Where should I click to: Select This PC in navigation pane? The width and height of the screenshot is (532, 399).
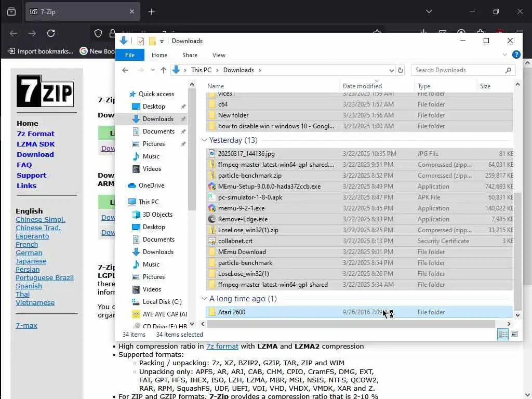pos(149,202)
